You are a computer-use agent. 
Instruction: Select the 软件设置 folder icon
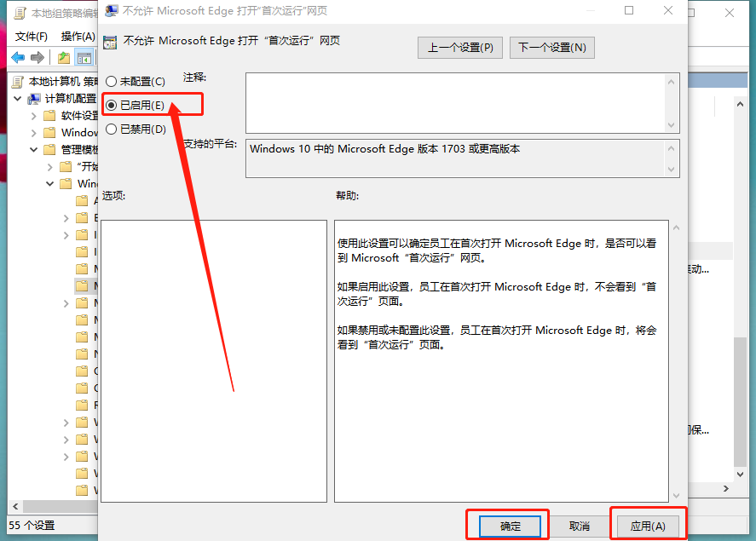[49, 116]
